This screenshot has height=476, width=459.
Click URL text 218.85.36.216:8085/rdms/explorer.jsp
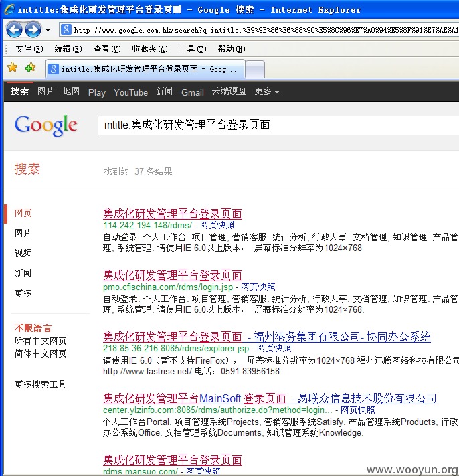pyautogui.click(x=176, y=349)
